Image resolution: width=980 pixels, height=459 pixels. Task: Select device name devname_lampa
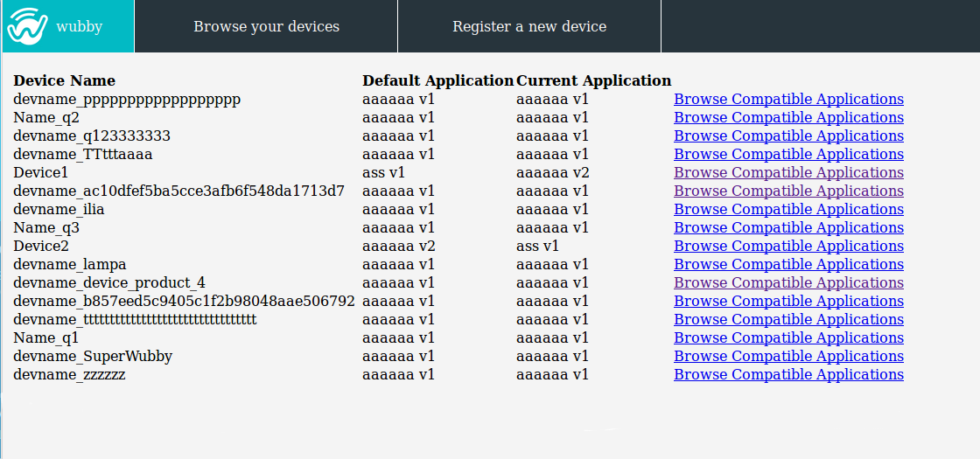(x=70, y=264)
